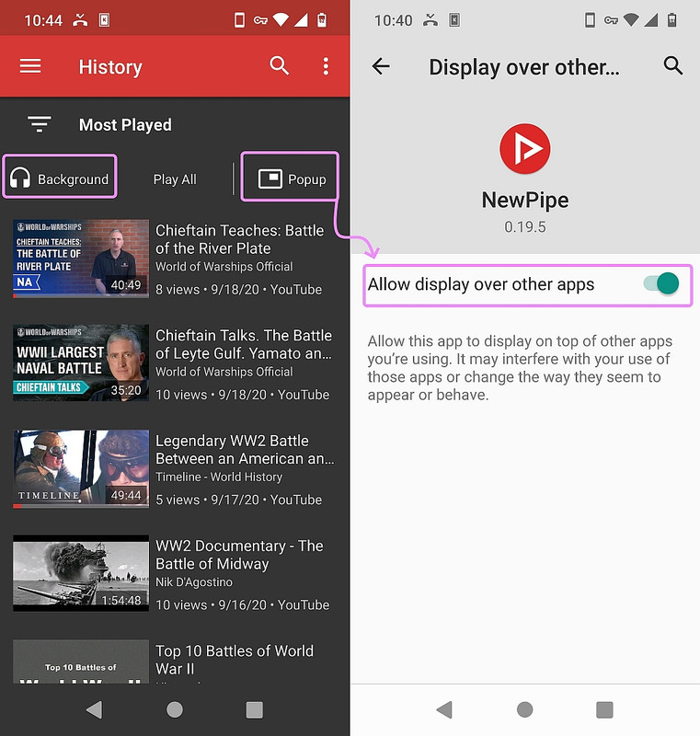Tap the 'Nik D'Agostino' channel name
The height and width of the screenshot is (736, 700).
194,582
